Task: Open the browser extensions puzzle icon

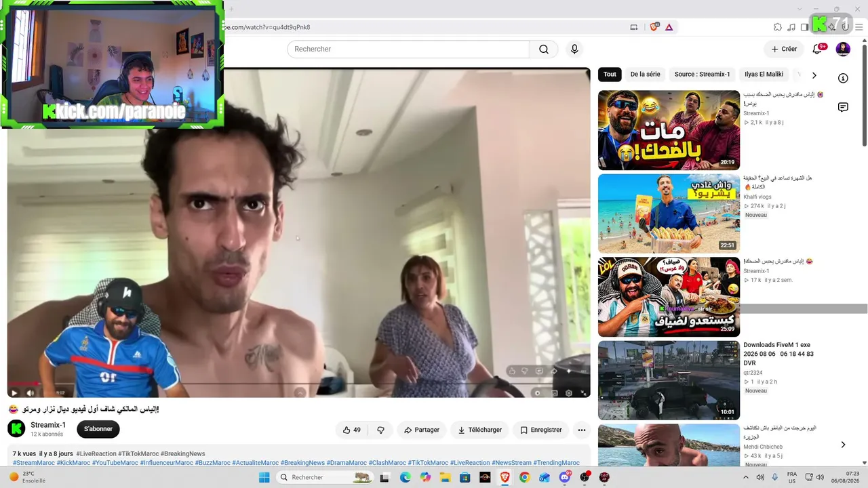Action: (778, 27)
